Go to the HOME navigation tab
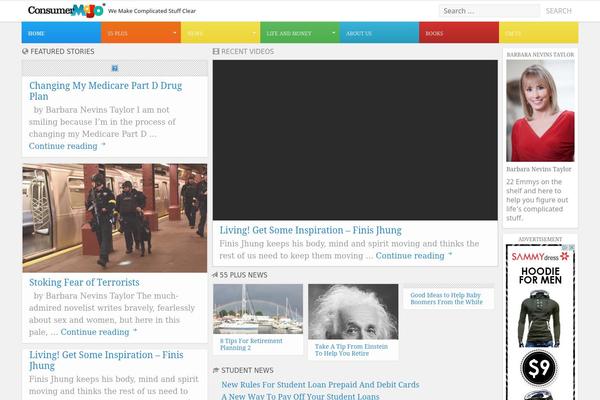Viewport: 600px width, 400px height. 61,33
